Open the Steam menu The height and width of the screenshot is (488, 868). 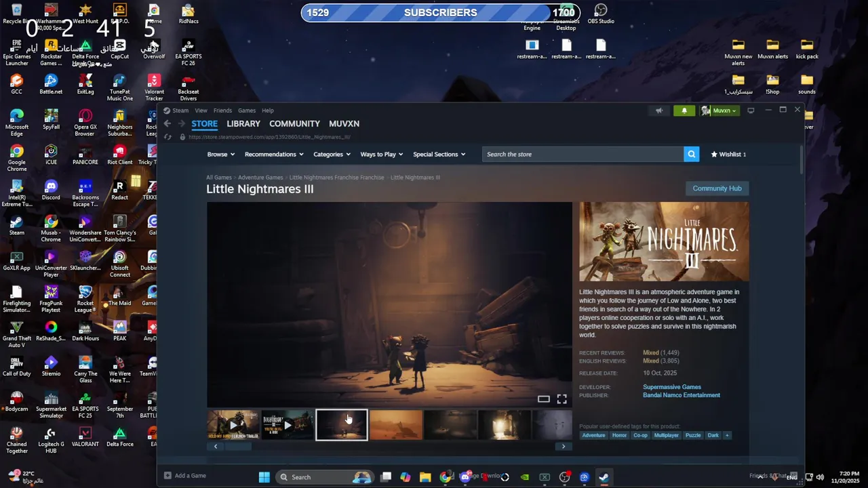coord(180,110)
